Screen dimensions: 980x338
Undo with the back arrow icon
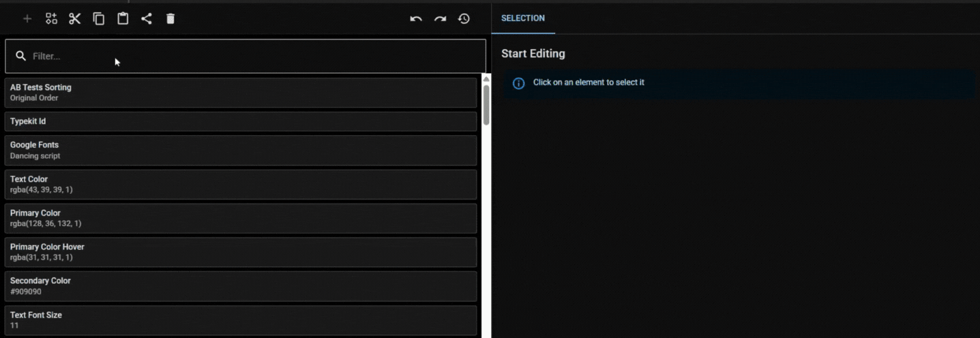416,18
